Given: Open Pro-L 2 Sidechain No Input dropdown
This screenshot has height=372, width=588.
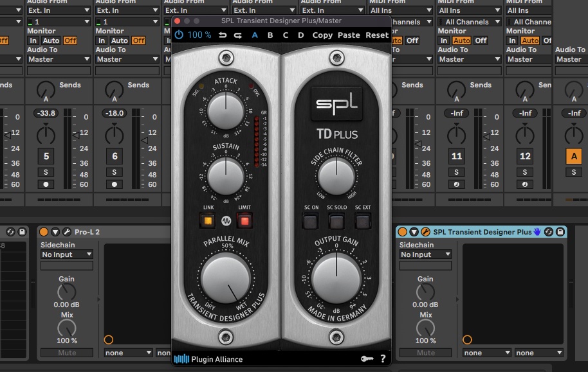Looking at the screenshot, I should click(67, 254).
